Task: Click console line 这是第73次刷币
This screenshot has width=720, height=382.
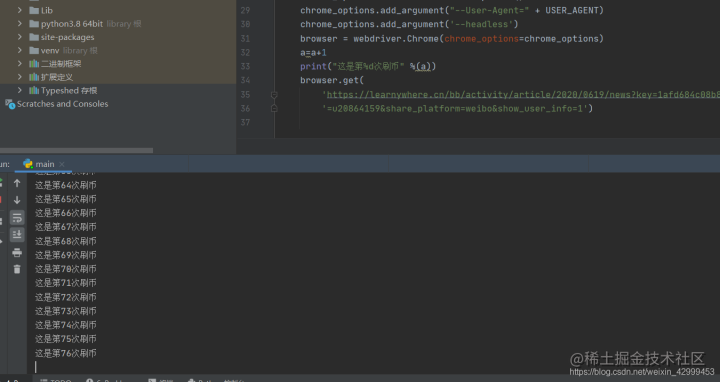Action: pos(66,311)
